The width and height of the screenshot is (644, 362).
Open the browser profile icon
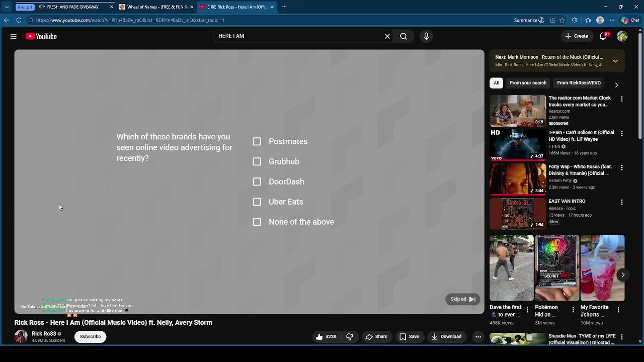click(600, 20)
